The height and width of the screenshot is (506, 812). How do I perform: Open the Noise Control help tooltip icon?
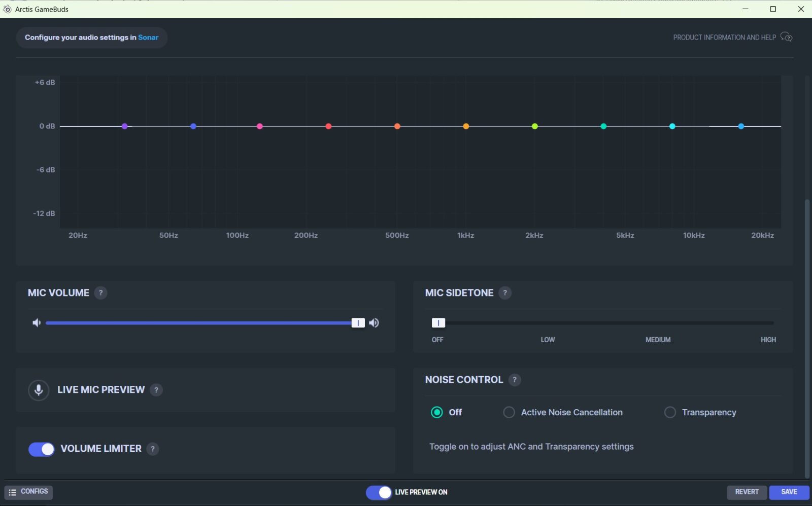tap(514, 380)
